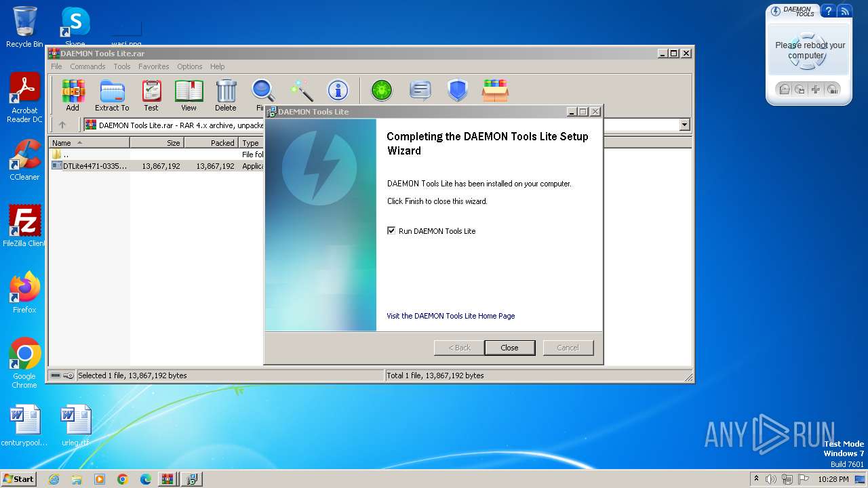
Task: Expand the WinRAR address bar dropdown
Action: point(684,125)
